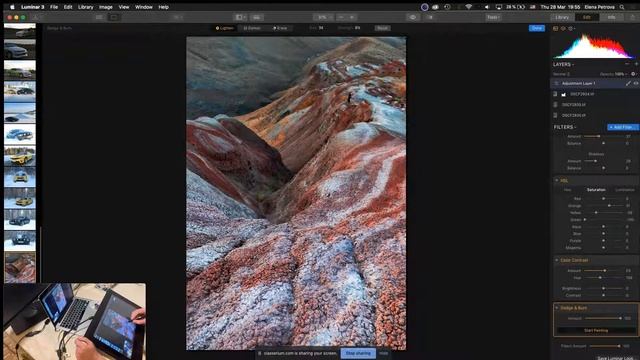This screenshot has width=640, height=360.
Task: Click the Start Painting button
Action: click(596, 331)
